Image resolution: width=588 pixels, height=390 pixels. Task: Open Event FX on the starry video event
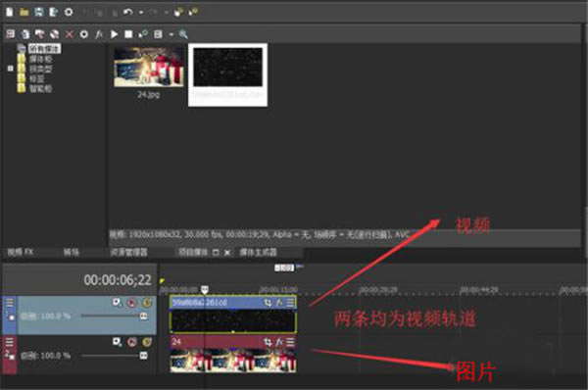point(279,303)
